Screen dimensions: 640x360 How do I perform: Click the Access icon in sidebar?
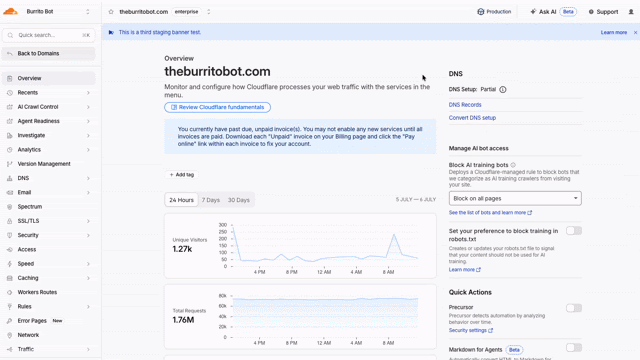[x=10, y=249]
